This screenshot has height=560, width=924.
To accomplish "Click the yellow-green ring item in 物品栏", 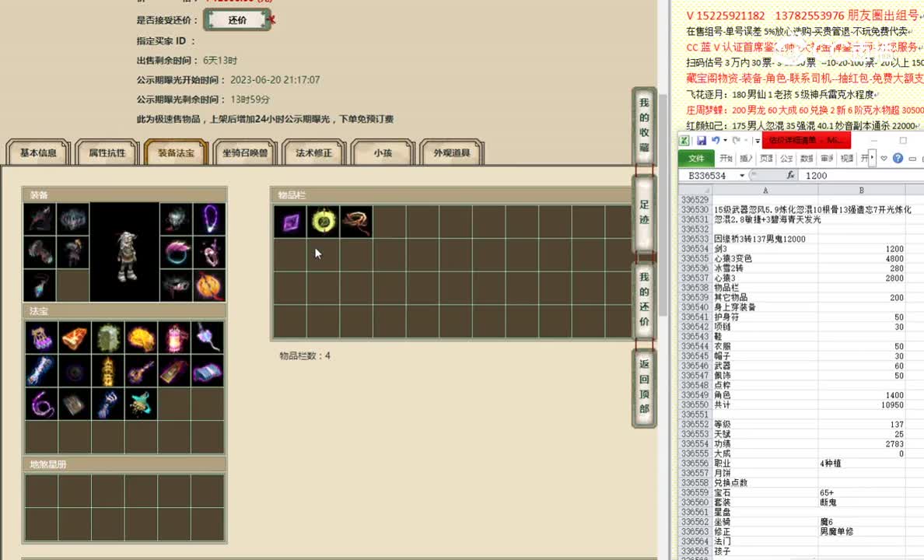I will pos(324,222).
